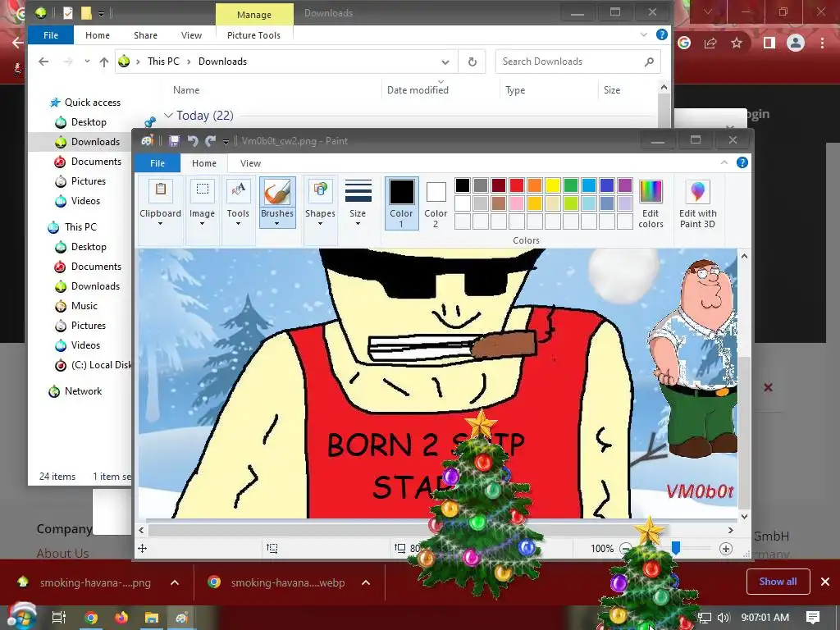Screen dimensions: 840x630
Task: Open the line Size picker in Paint
Action: pyautogui.click(x=358, y=203)
